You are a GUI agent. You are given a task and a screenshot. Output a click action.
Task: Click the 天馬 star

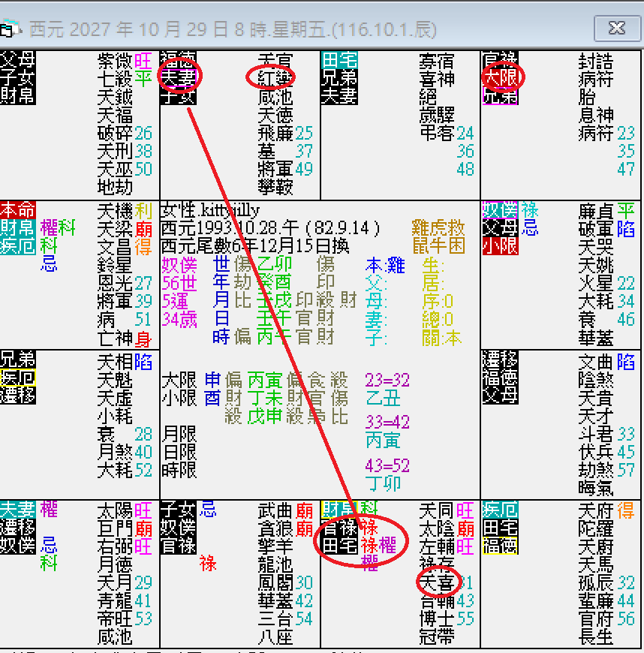pyautogui.click(x=596, y=565)
